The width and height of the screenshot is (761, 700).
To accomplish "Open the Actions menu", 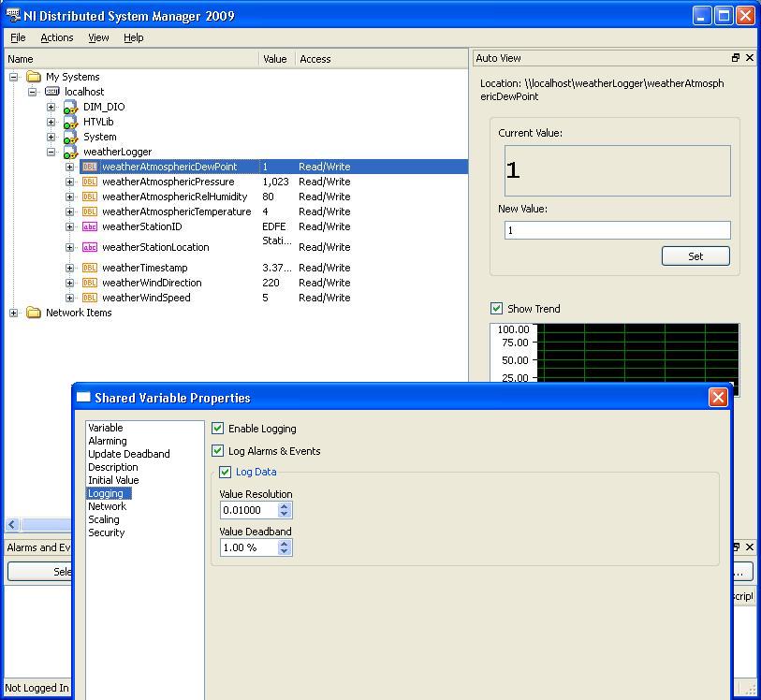I will [57, 37].
